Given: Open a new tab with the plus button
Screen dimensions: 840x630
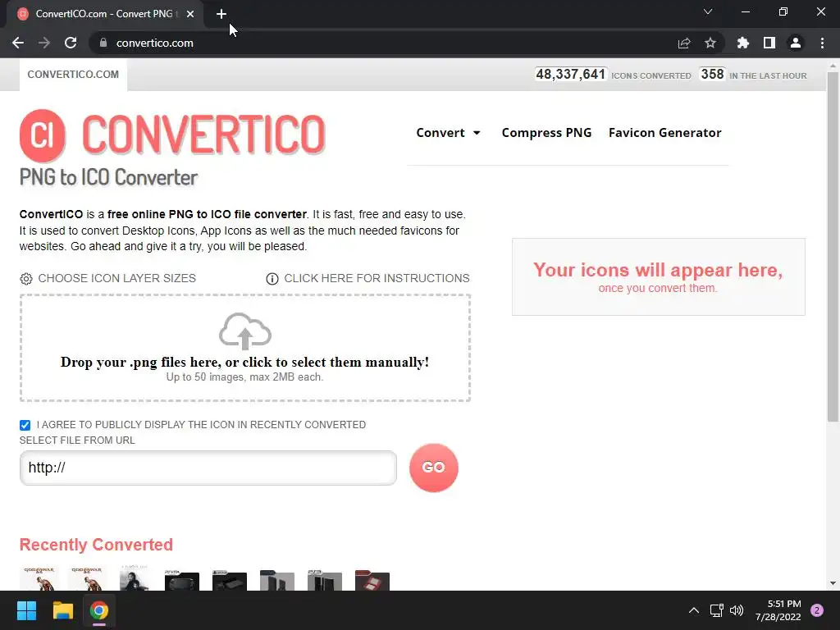Looking at the screenshot, I should (x=221, y=14).
